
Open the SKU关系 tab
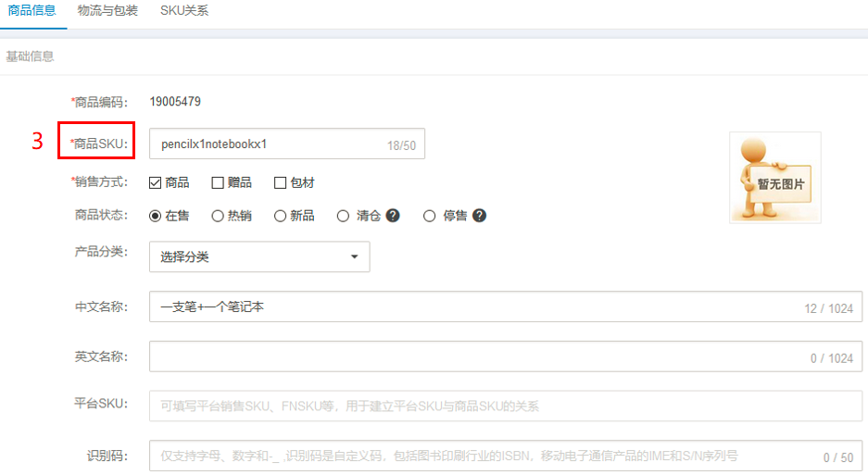(x=182, y=11)
